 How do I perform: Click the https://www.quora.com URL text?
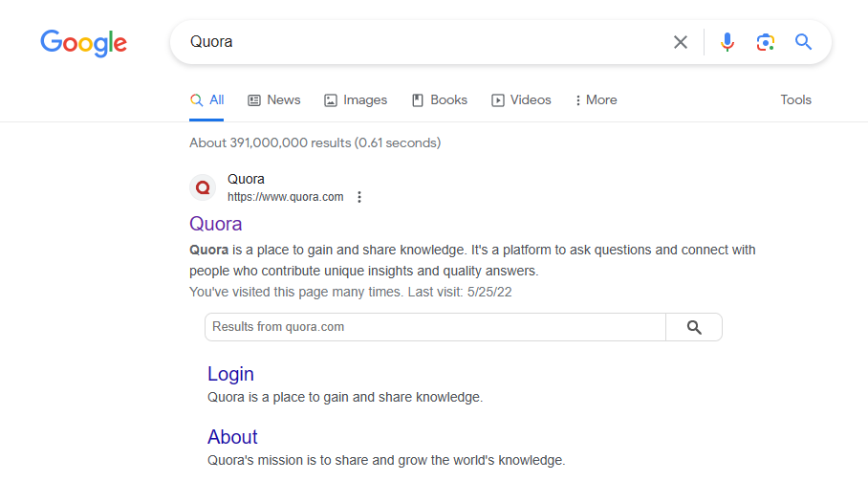pyautogui.click(x=285, y=197)
